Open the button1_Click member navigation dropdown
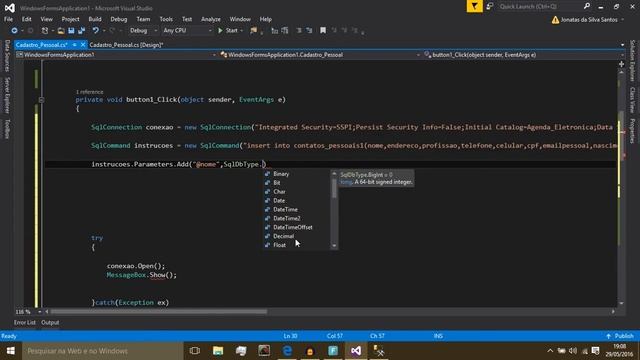 tap(524, 55)
